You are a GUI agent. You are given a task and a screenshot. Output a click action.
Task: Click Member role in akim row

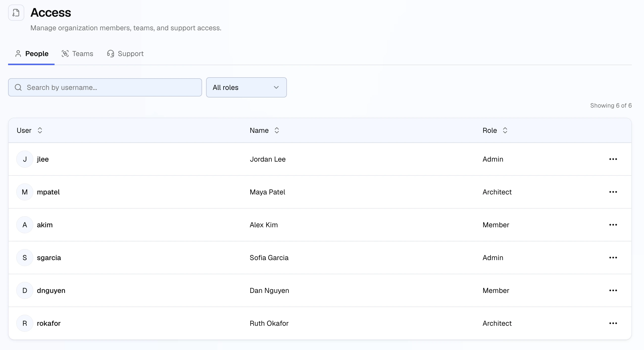pyautogui.click(x=496, y=225)
